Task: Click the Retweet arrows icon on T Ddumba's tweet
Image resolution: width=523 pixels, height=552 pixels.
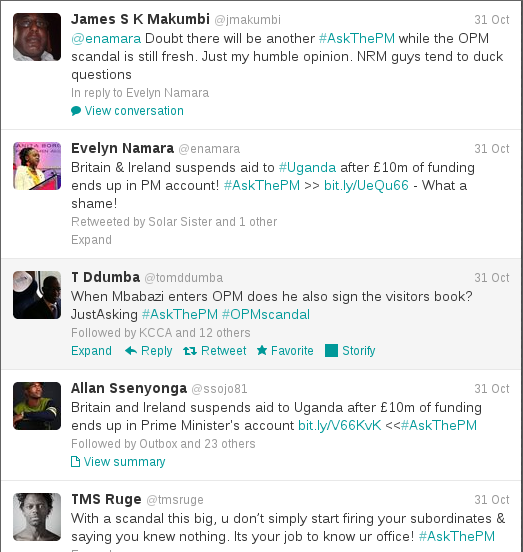Action: coord(190,351)
